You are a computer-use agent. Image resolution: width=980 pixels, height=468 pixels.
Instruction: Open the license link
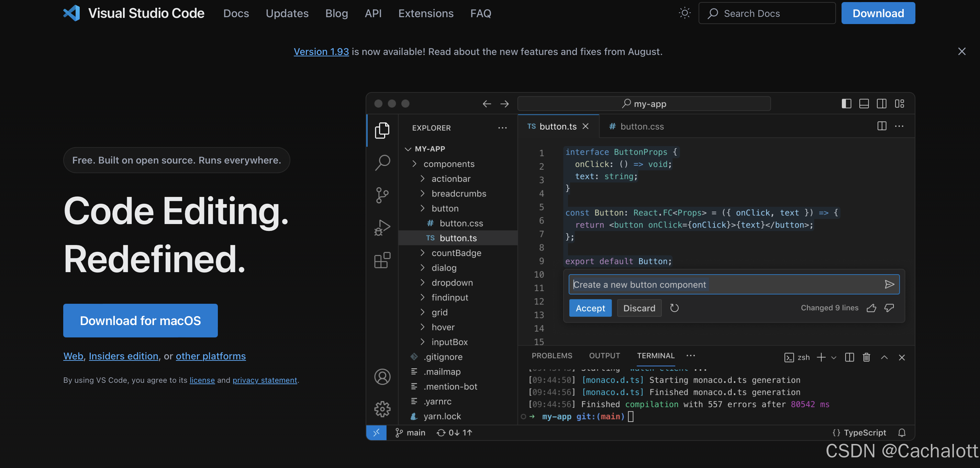[202, 380]
